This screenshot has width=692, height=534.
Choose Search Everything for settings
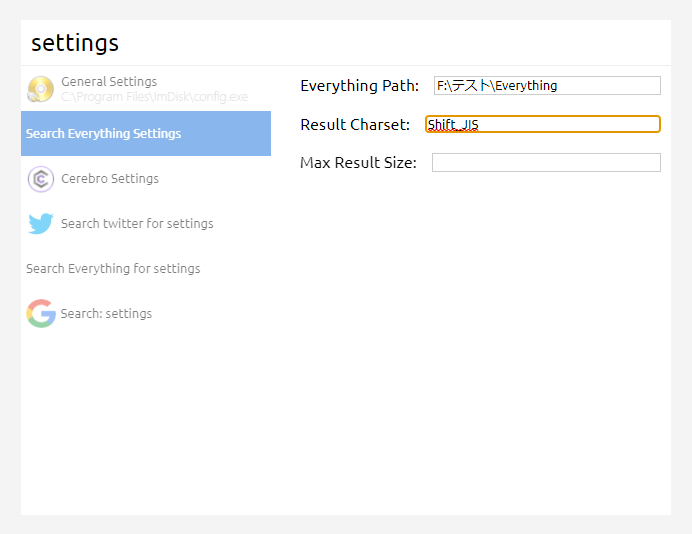point(146,268)
